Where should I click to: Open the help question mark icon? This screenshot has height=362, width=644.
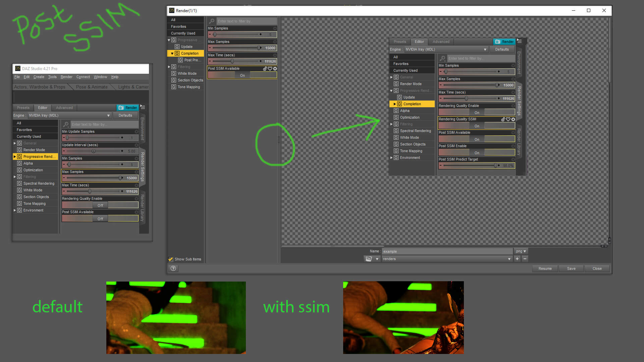(x=173, y=268)
